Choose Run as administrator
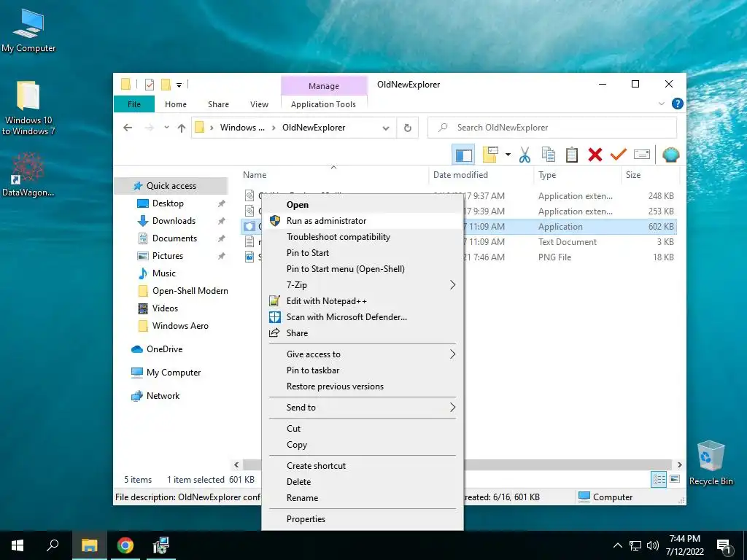747x560 pixels. tap(362, 221)
